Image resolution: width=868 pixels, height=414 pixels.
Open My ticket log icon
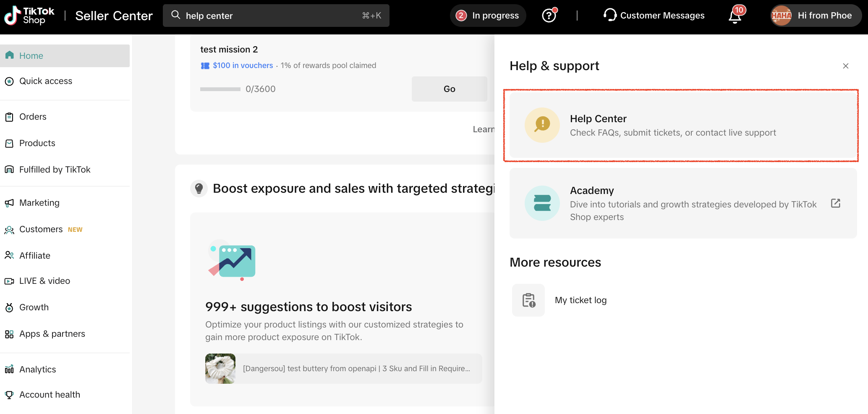point(528,300)
